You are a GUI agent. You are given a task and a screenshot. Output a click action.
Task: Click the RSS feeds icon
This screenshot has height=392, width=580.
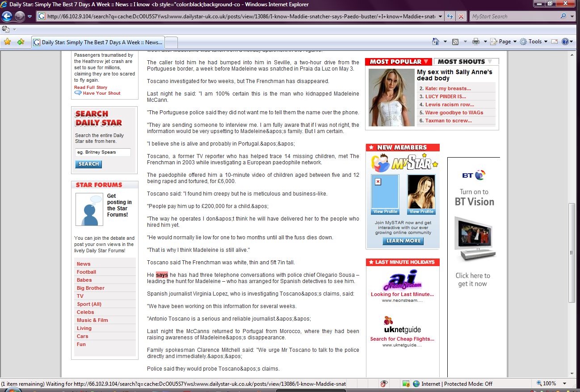click(455, 42)
